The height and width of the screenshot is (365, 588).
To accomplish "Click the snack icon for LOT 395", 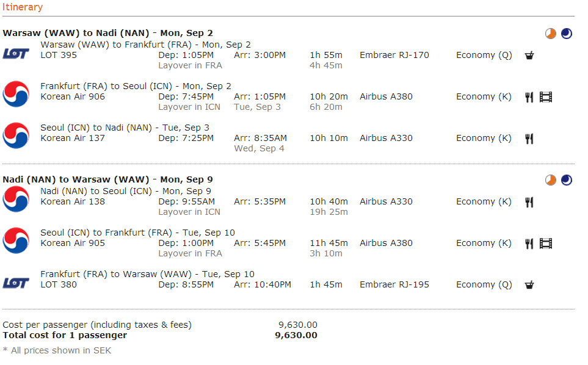I will pos(529,56).
